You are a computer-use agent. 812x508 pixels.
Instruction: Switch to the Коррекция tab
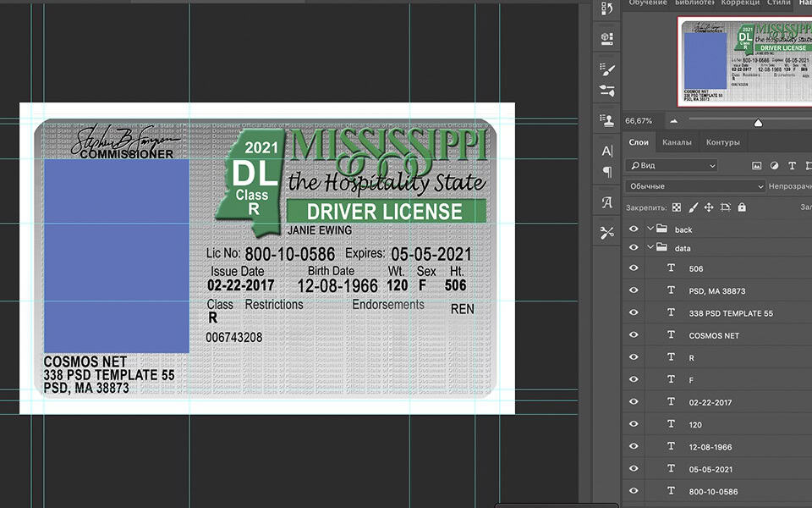point(740,3)
